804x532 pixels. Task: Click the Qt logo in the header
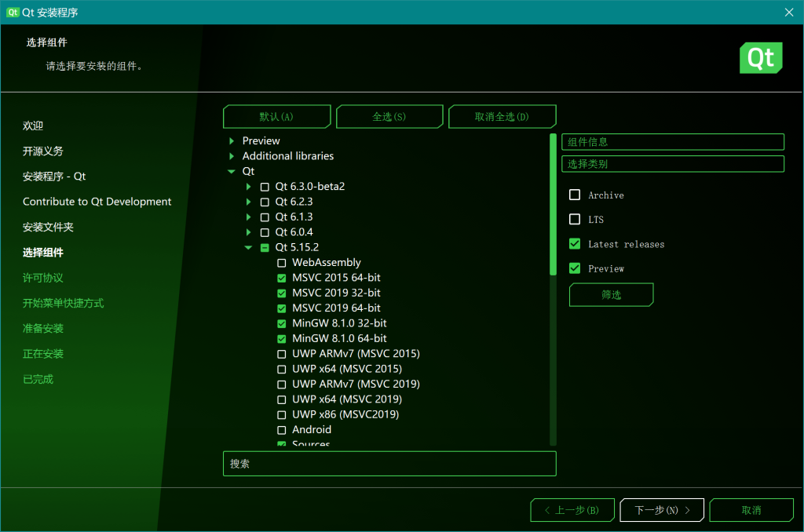click(760, 58)
